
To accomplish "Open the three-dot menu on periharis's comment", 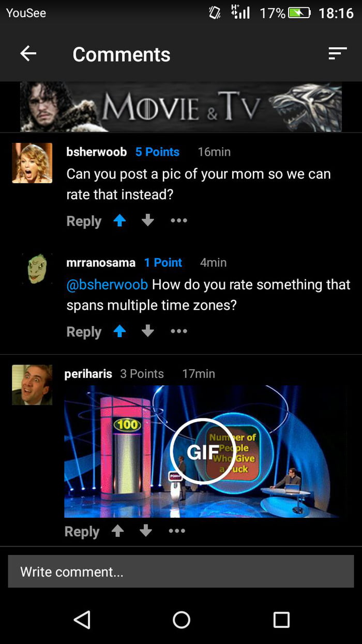I will tap(176, 531).
